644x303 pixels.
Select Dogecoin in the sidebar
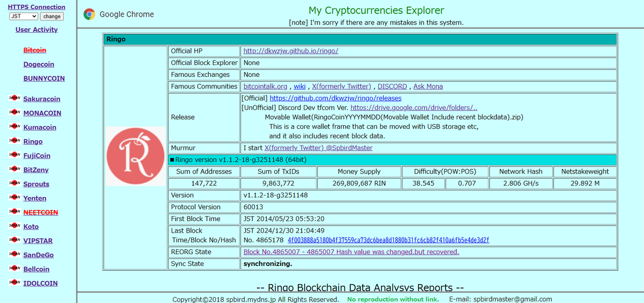(x=39, y=64)
